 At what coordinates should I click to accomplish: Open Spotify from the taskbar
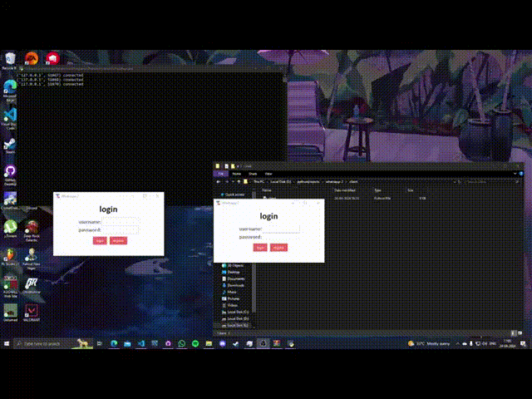click(195, 343)
